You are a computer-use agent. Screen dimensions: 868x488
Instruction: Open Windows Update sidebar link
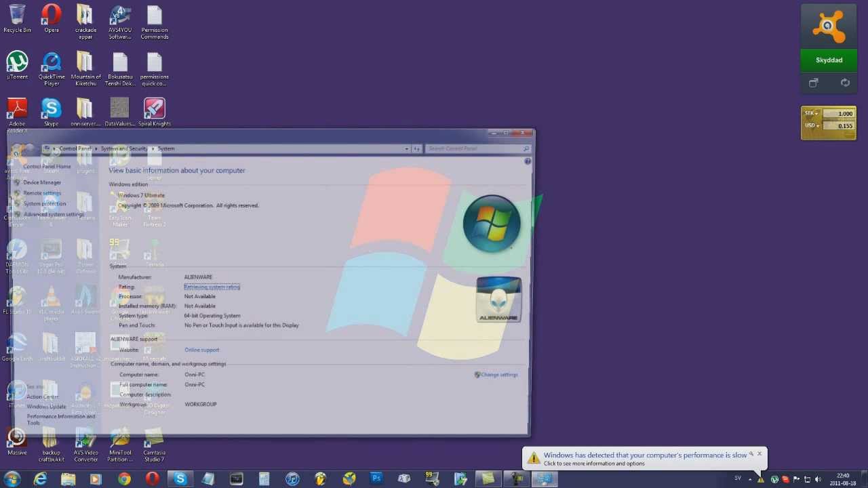click(47, 407)
